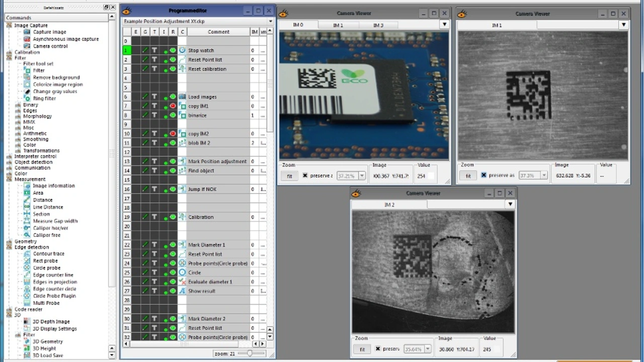The width and height of the screenshot is (644, 362).
Task: Open tab list arrow in IM 0 viewer
Action: pyautogui.click(x=444, y=25)
